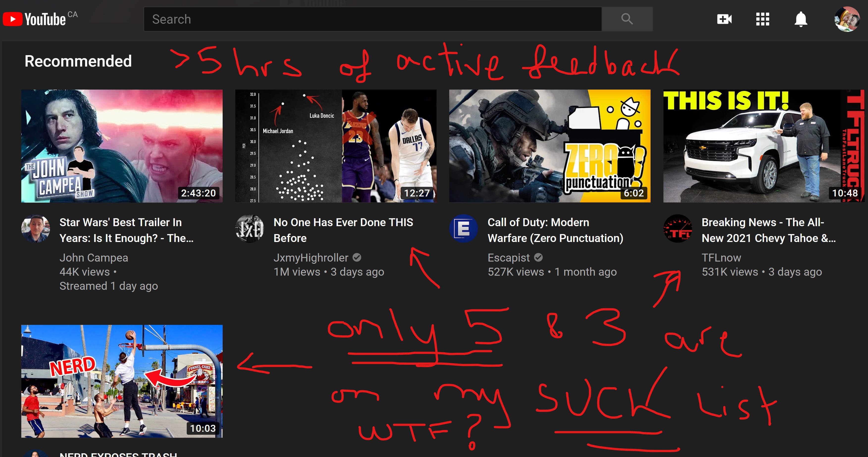Click "Streamed 1 day ago" text
Viewport: 868px width, 457px height.
point(108,286)
